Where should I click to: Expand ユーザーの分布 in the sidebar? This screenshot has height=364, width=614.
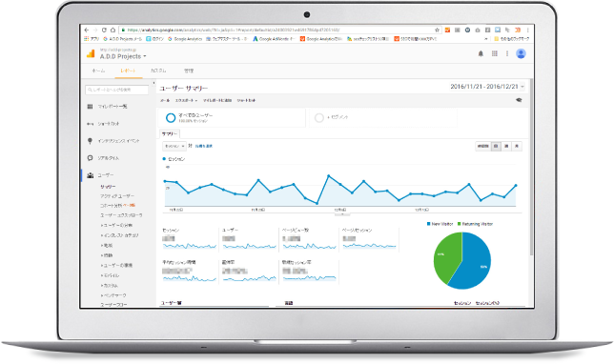tap(116, 226)
